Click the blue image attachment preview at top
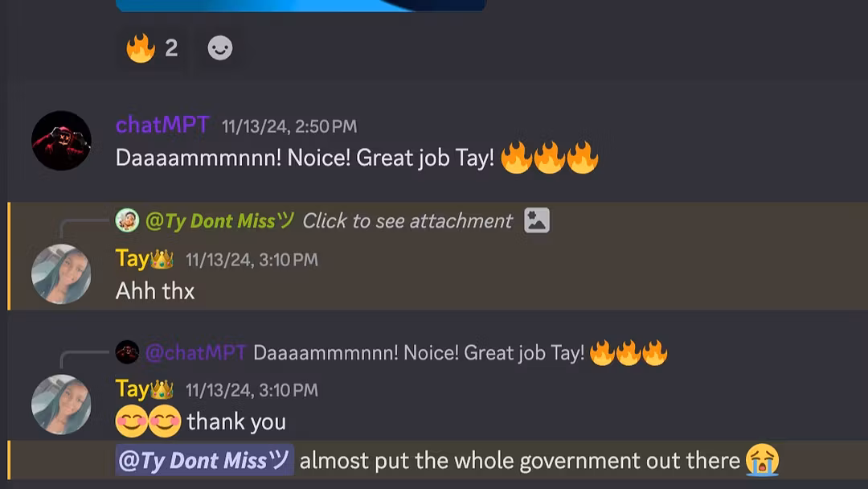Viewport: 868px width, 489px height. click(x=301, y=6)
